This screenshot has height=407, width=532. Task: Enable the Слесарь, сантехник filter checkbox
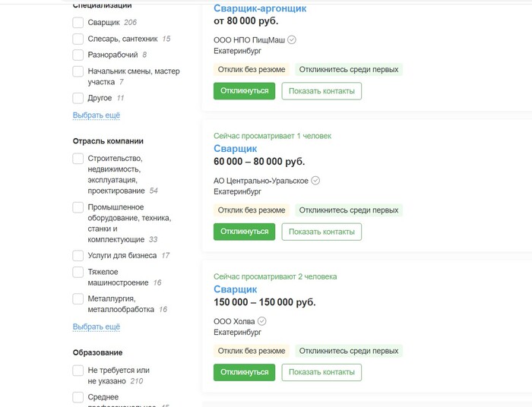pos(78,39)
